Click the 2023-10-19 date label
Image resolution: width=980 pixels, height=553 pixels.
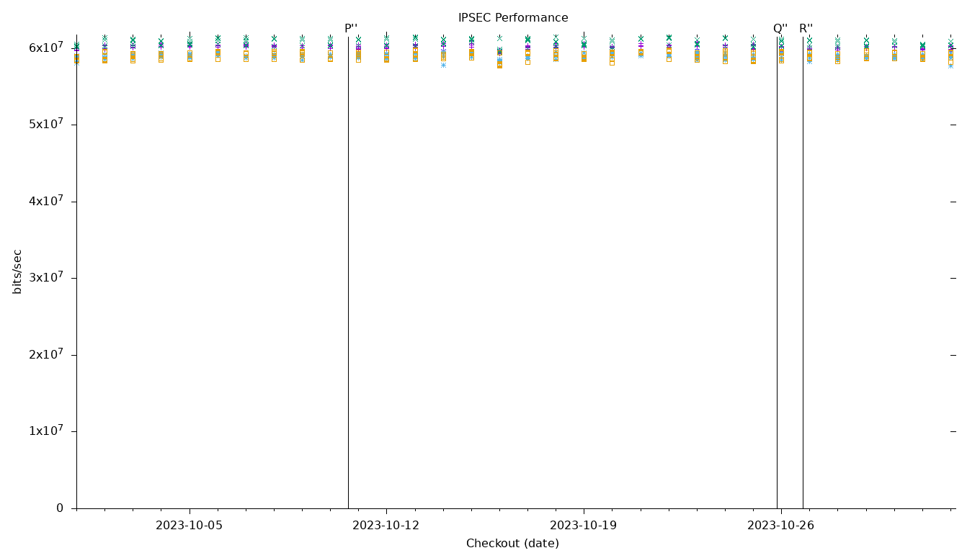pyautogui.click(x=584, y=526)
